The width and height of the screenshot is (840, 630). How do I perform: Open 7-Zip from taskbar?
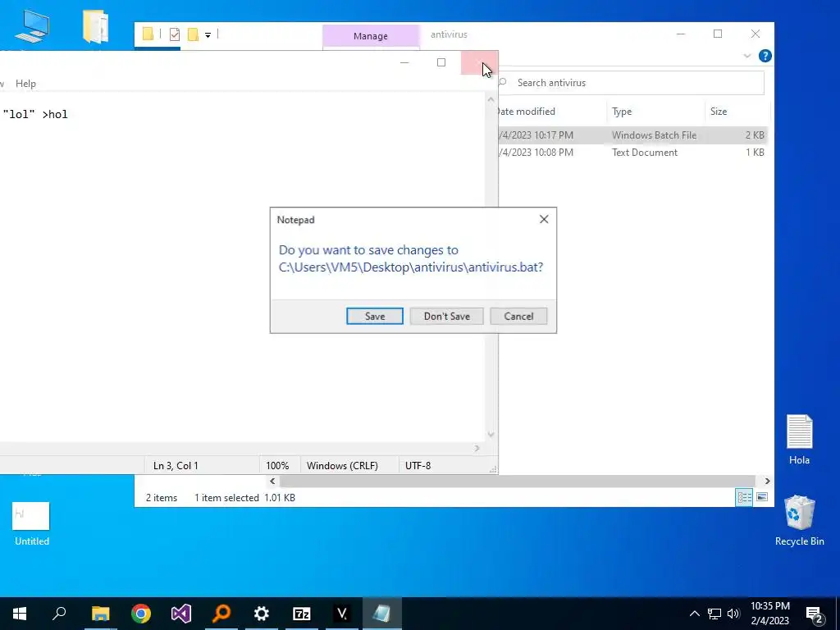(302, 614)
